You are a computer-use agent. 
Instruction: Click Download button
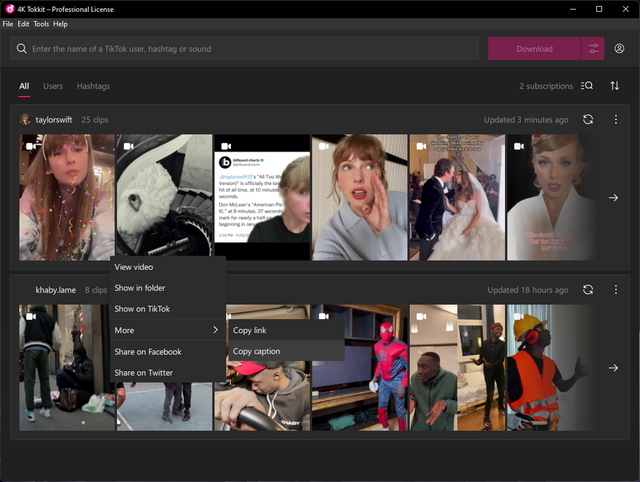534,49
